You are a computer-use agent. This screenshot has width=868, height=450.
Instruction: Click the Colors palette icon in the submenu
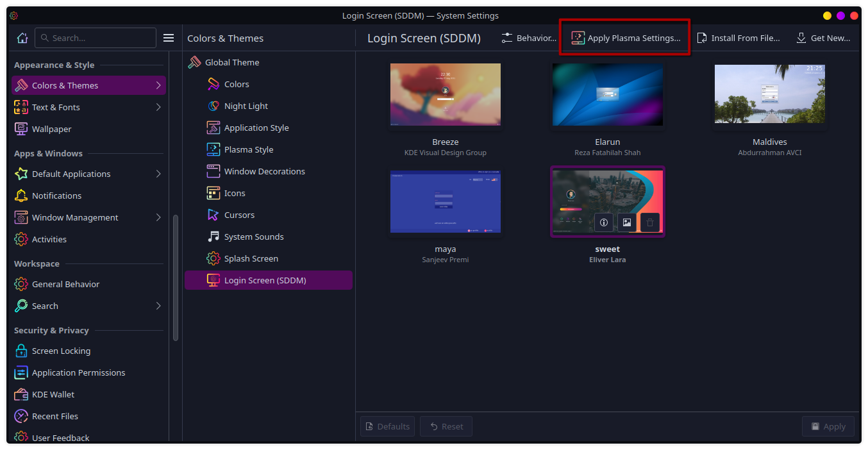(x=213, y=84)
